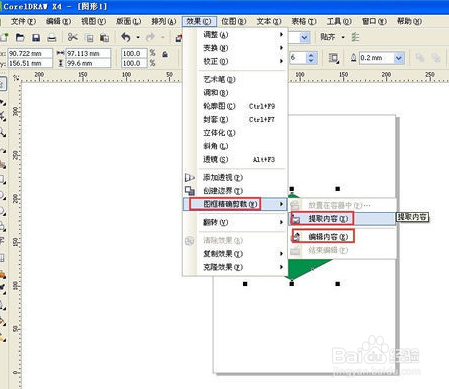Open the 版面(L) menu
Image resolution: width=449 pixels, height=389 pixels.
(128, 21)
